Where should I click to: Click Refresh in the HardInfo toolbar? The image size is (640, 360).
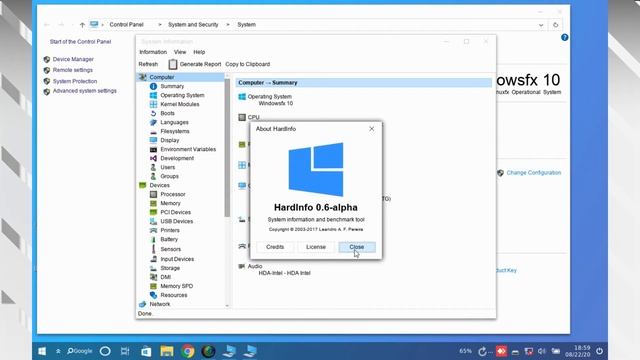tap(148, 64)
